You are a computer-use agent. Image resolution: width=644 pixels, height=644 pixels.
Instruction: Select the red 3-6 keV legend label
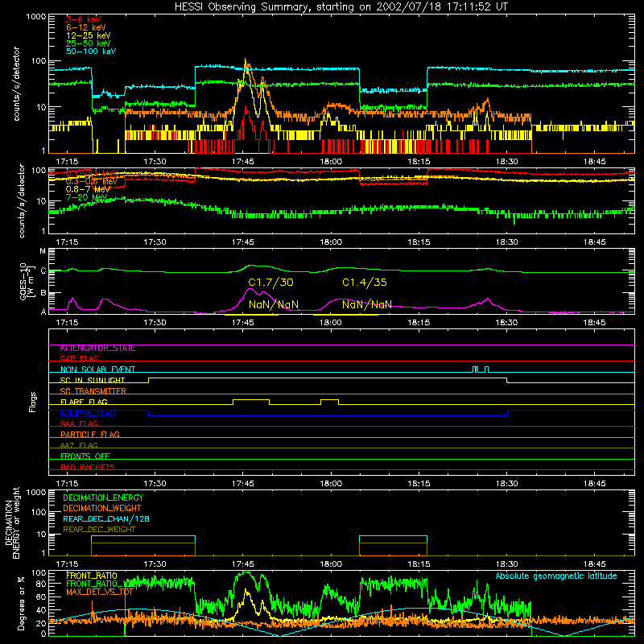(84, 19)
